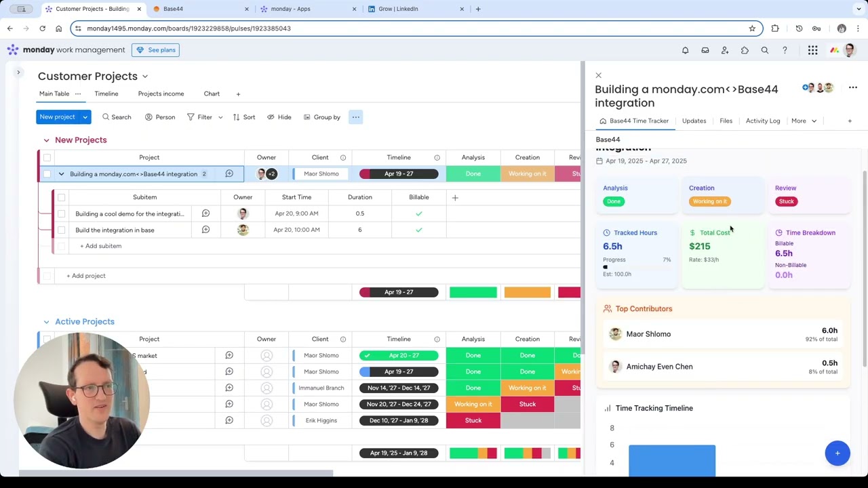Open updates for Building a cool demo subitem

pos(205,213)
